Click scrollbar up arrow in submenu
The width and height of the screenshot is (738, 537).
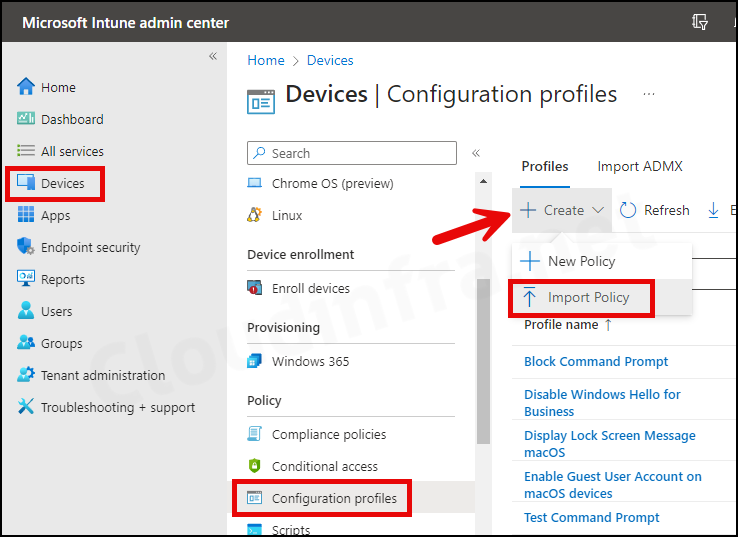(x=483, y=181)
